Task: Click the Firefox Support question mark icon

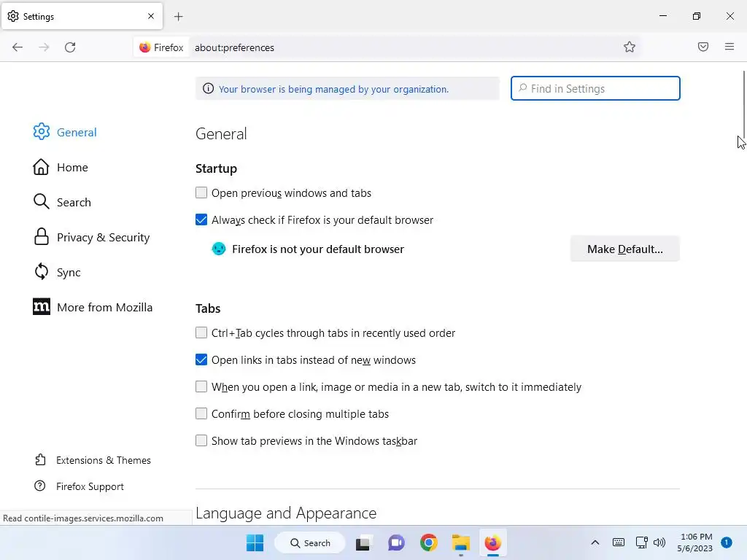Action: pyautogui.click(x=40, y=486)
